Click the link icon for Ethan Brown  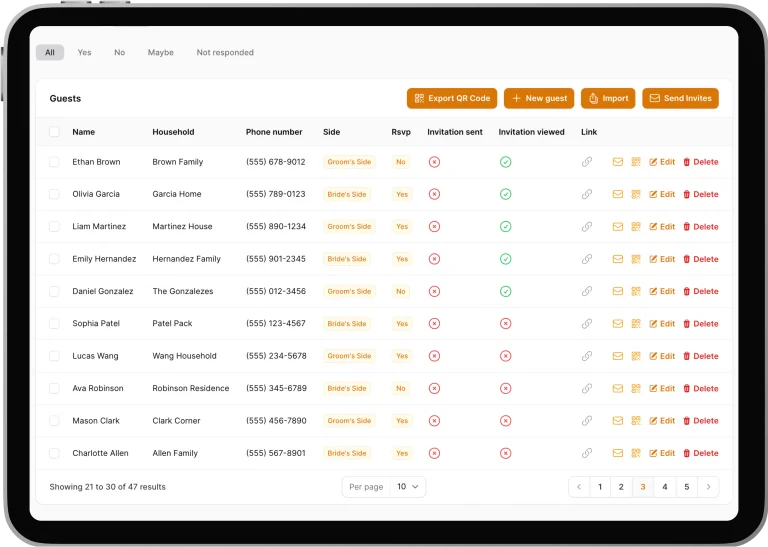coord(587,162)
